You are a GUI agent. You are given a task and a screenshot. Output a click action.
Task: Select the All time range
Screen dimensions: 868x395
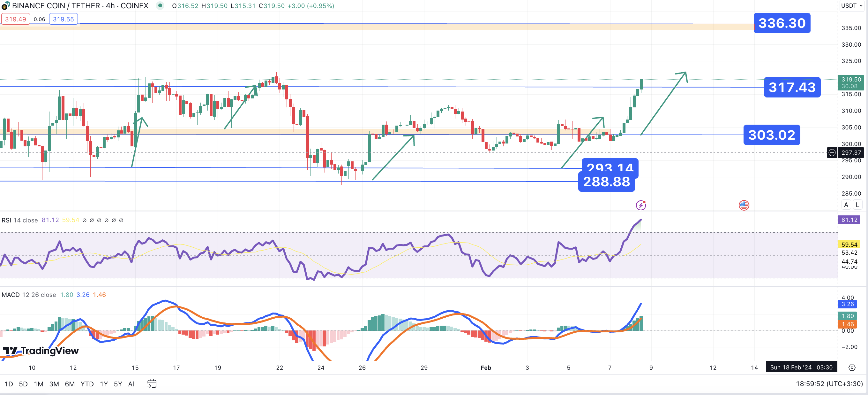[132, 384]
